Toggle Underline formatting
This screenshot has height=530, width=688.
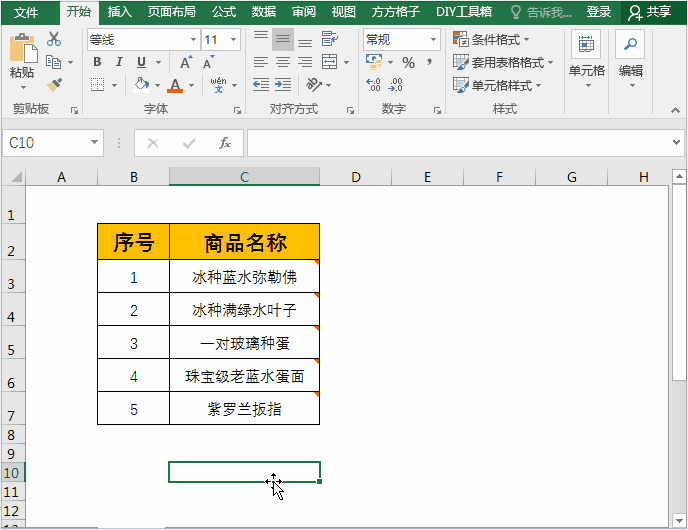click(141, 62)
